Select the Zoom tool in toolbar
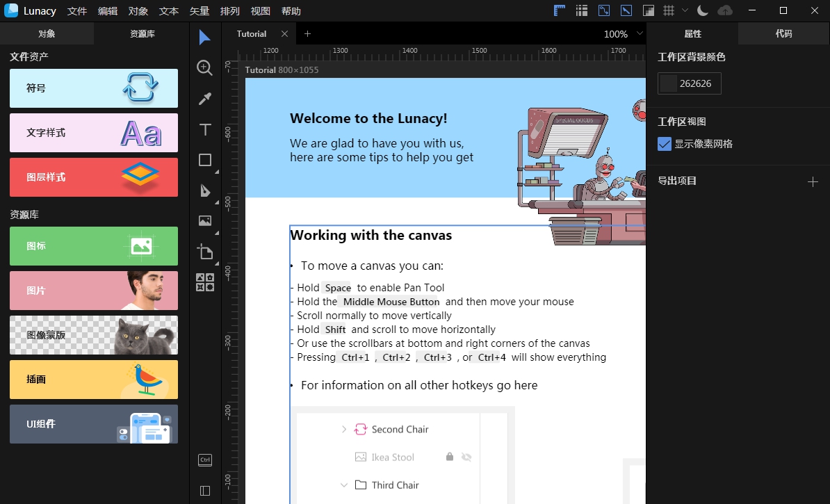 pos(204,67)
